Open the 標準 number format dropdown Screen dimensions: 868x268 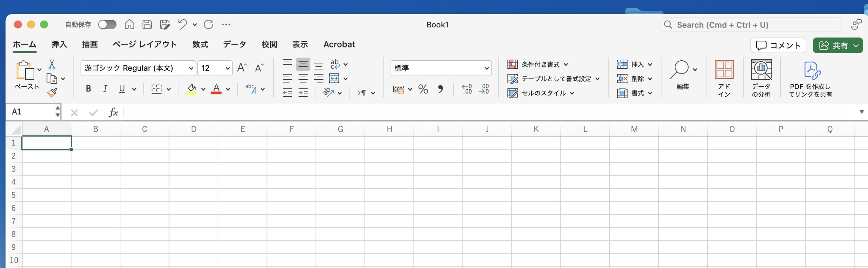(441, 68)
